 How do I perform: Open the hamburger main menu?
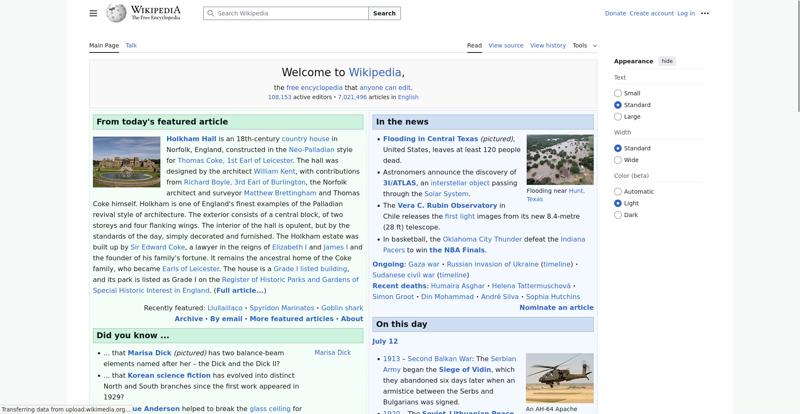[93, 13]
